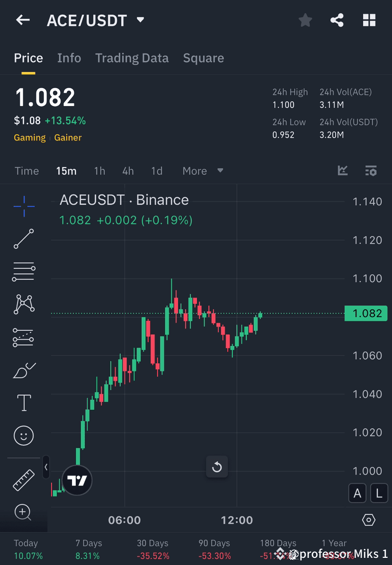The width and height of the screenshot is (392, 565).
Task: Collapse the drawing toolbar with the chevron
Action: pos(46,468)
